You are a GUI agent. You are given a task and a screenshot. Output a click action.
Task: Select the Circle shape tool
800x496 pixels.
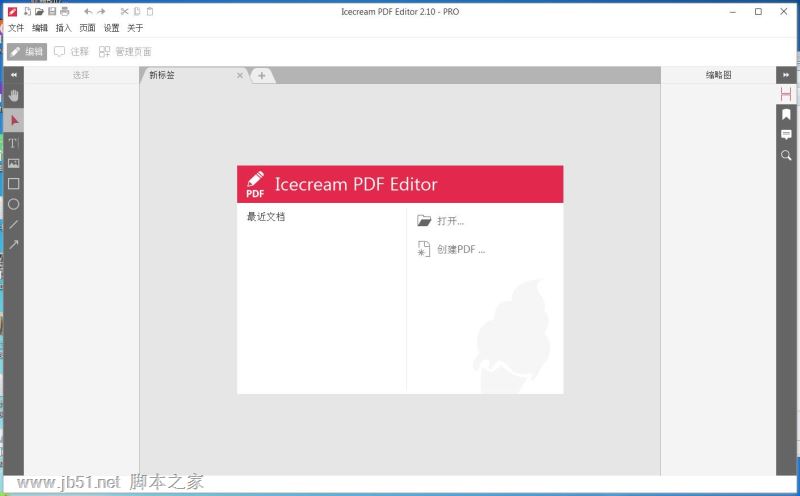(14, 204)
